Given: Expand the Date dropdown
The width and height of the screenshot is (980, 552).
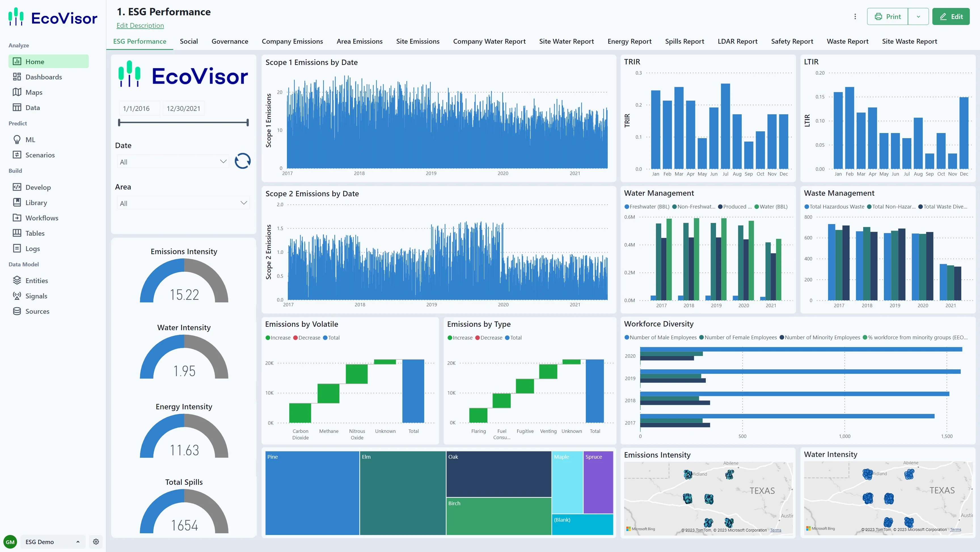Looking at the screenshot, I should 173,162.
